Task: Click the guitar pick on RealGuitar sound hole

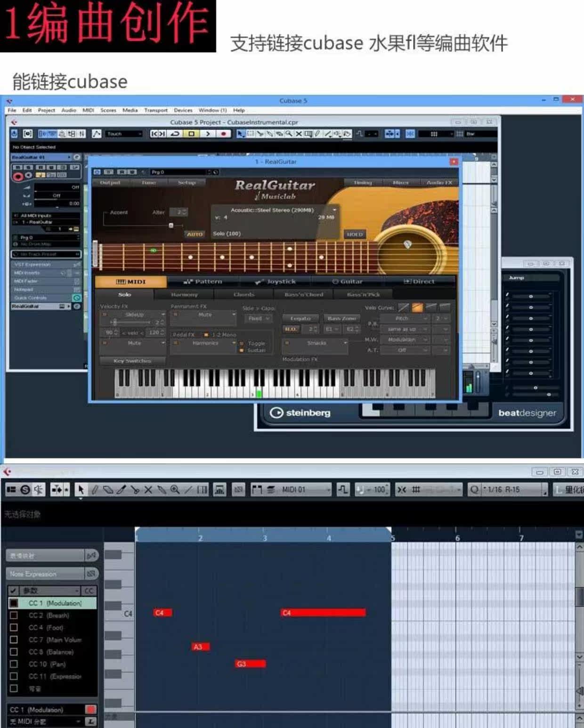Action: 408,244
